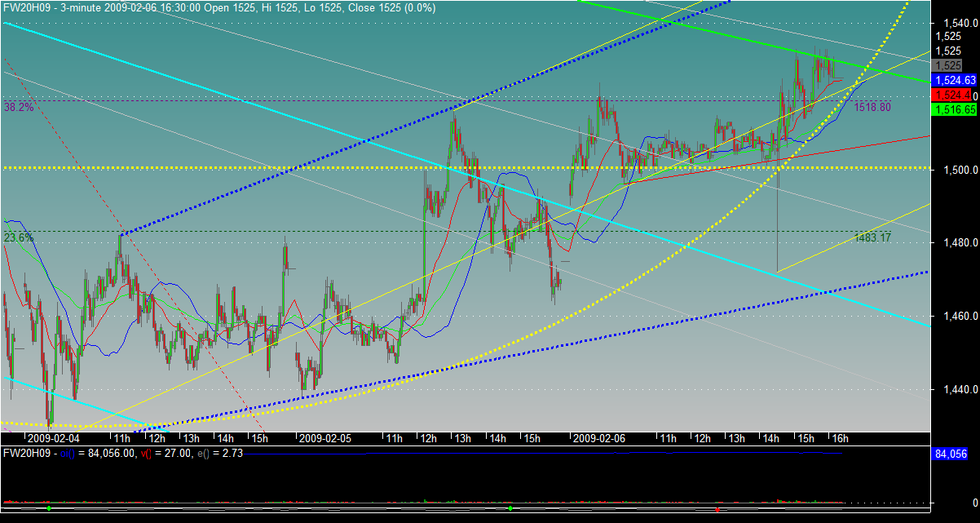Screen dimensions: 980x523
Task: Click the blue 84,056 open interest tag
Action: click(x=952, y=454)
